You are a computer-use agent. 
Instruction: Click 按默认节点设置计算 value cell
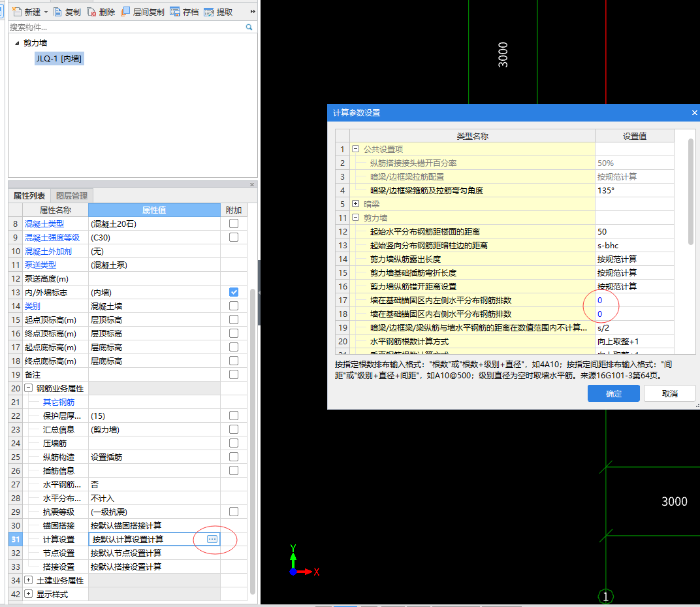point(155,553)
